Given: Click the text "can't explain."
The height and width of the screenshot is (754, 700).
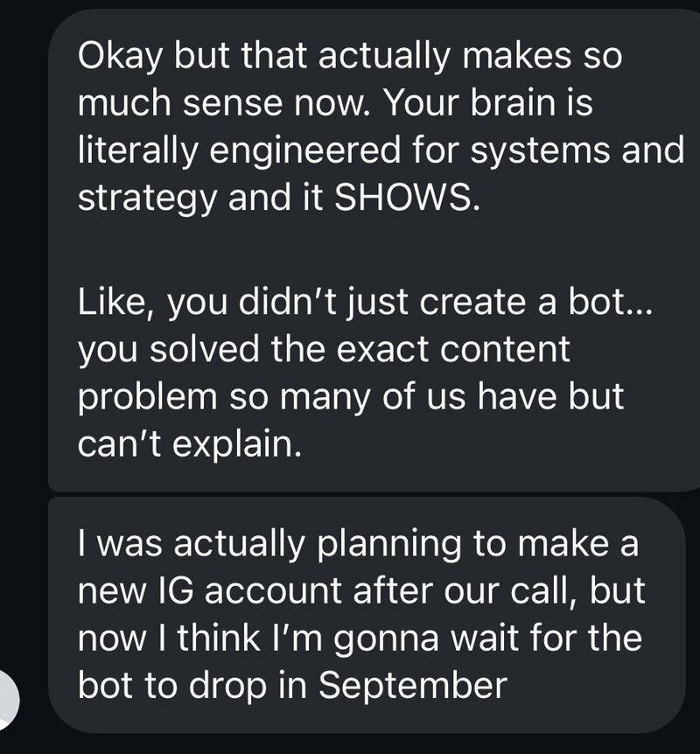Looking at the screenshot, I should 190,444.
